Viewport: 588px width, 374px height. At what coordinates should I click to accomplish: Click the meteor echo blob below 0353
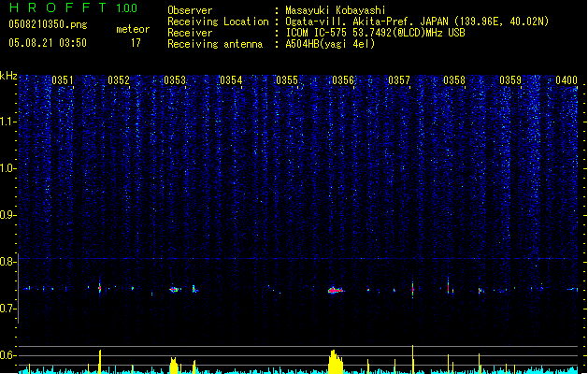[175, 289]
